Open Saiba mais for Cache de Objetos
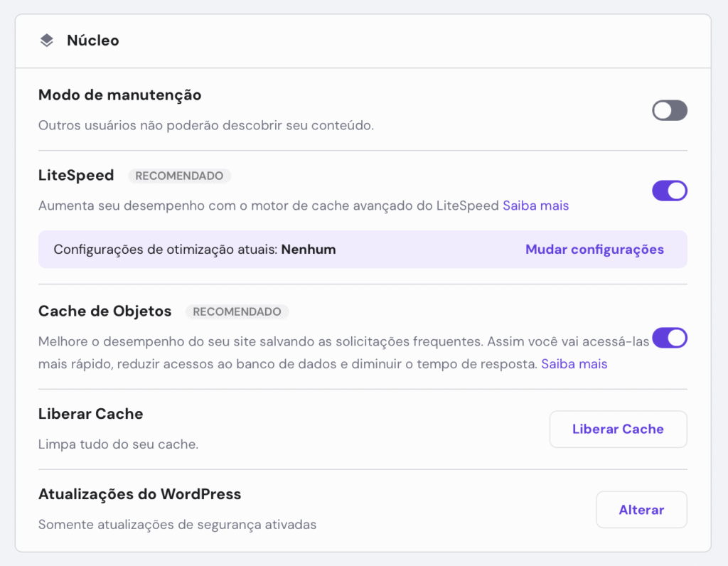 [x=574, y=363]
